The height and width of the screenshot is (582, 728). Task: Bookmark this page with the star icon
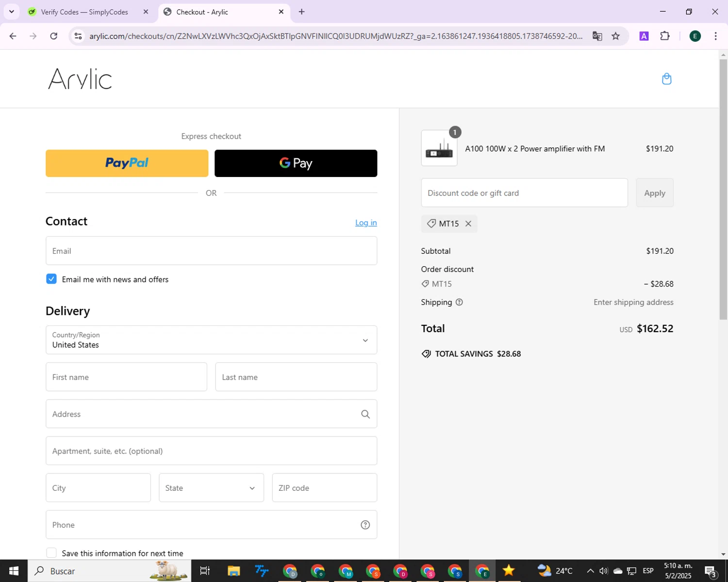coord(615,36)
